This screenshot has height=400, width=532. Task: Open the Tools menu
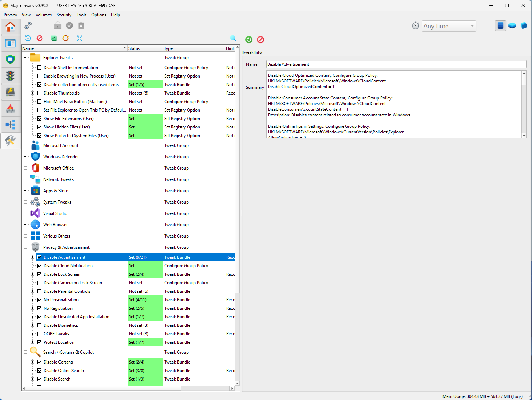click(x=81, y=15)
